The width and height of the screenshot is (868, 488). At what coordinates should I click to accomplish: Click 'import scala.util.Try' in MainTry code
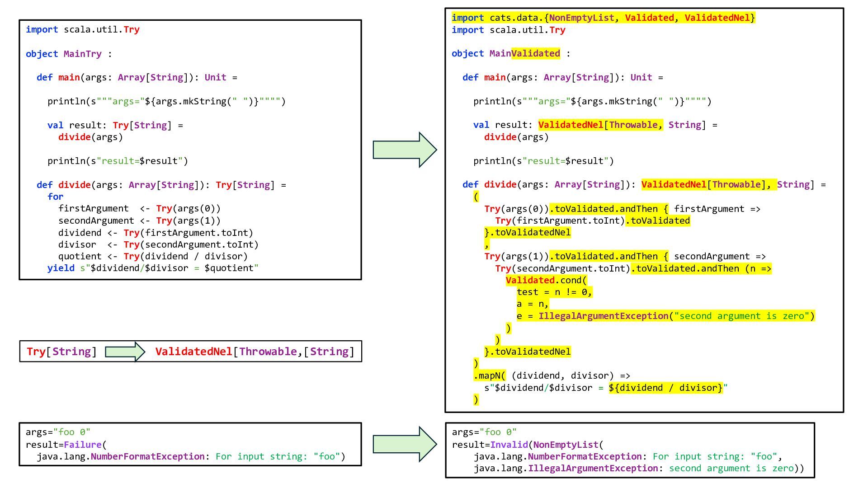tap(83, 29)
